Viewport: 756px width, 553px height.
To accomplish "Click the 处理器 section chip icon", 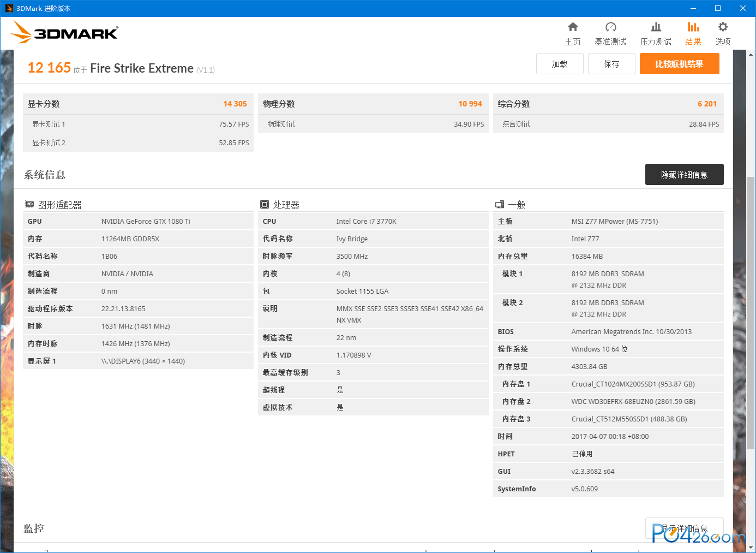I will pos(265,204).
